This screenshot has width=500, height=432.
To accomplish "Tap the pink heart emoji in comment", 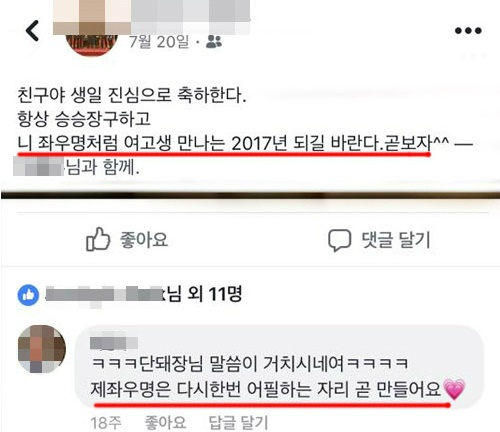I will coord(455,389).
